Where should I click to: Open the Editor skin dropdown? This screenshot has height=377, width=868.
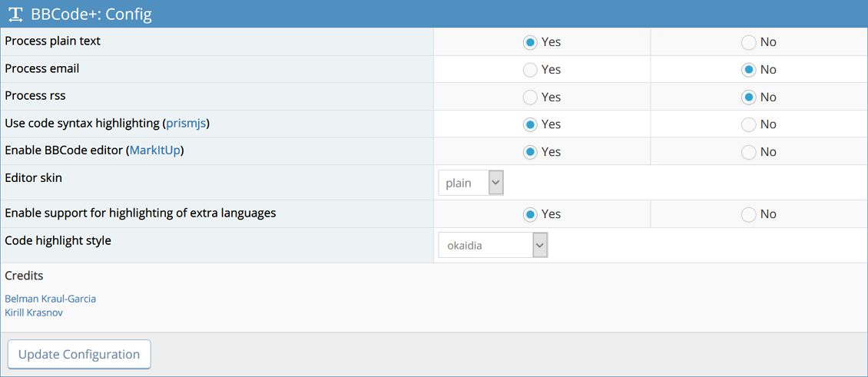tap(471, 183)
